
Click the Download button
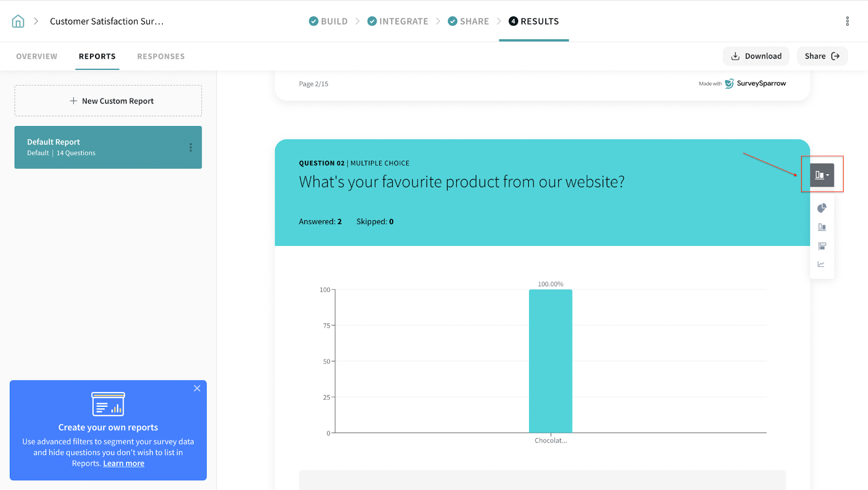(756, 56)
